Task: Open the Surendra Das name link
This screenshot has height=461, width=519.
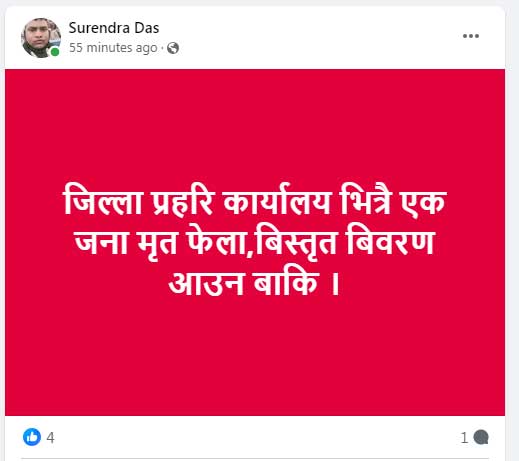Action: [x=114, y=28]
